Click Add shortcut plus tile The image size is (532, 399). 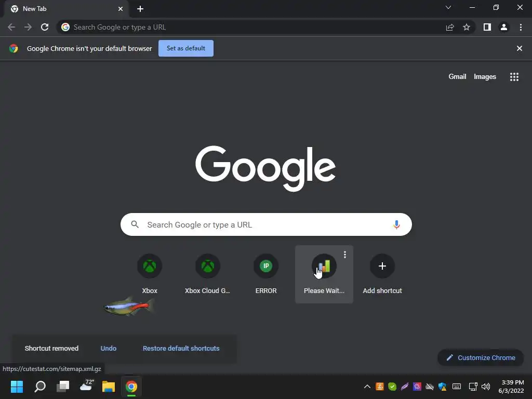point(382,274)
